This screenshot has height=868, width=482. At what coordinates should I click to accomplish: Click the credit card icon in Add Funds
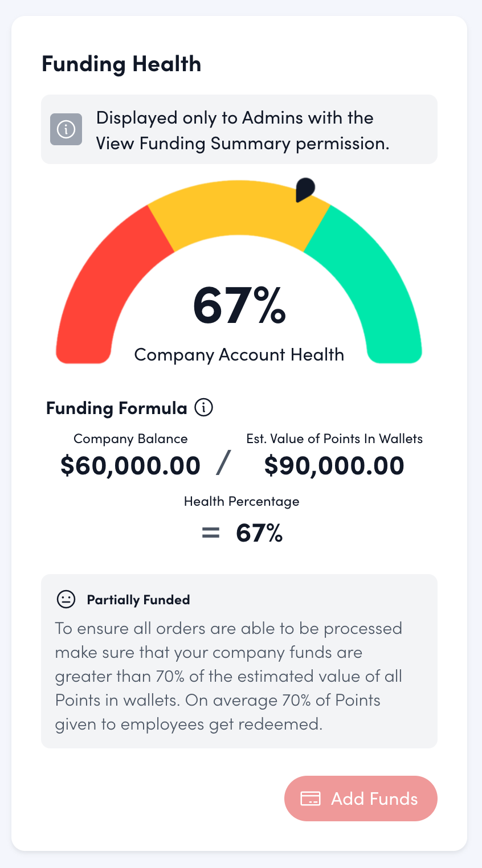[311, 799]
